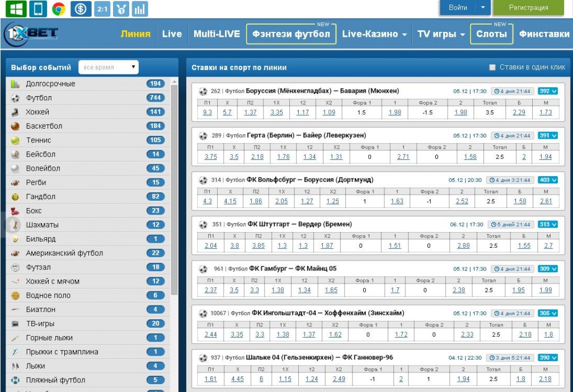Open the 'все время' time filter dropdown
The image size is (573, 392).
pos(109,68)
